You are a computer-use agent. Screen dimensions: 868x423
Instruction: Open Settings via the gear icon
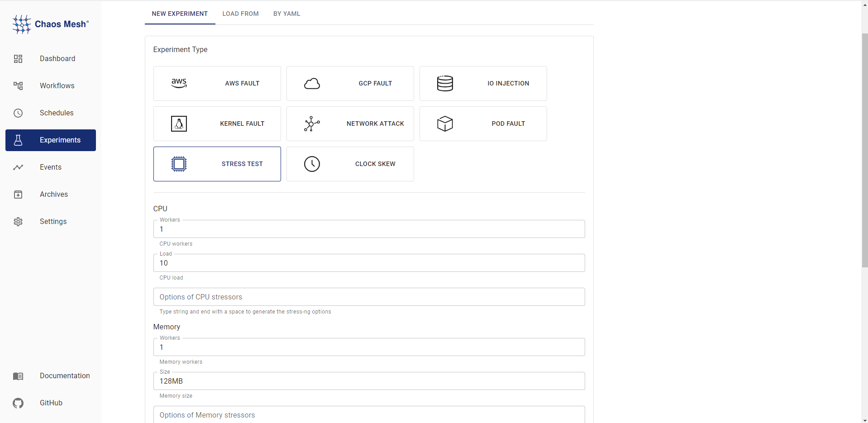click(x=18, y=221)
